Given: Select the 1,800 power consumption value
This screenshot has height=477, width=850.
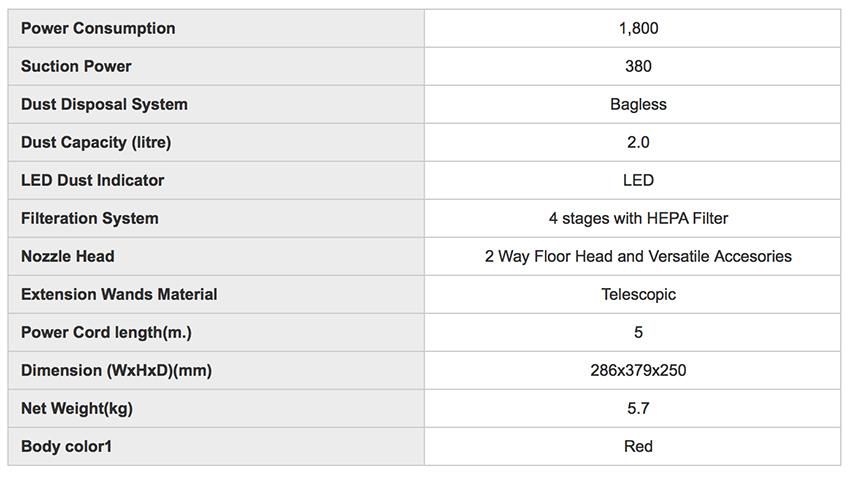Looking at the screenshot, I should [x=638, y=28].
